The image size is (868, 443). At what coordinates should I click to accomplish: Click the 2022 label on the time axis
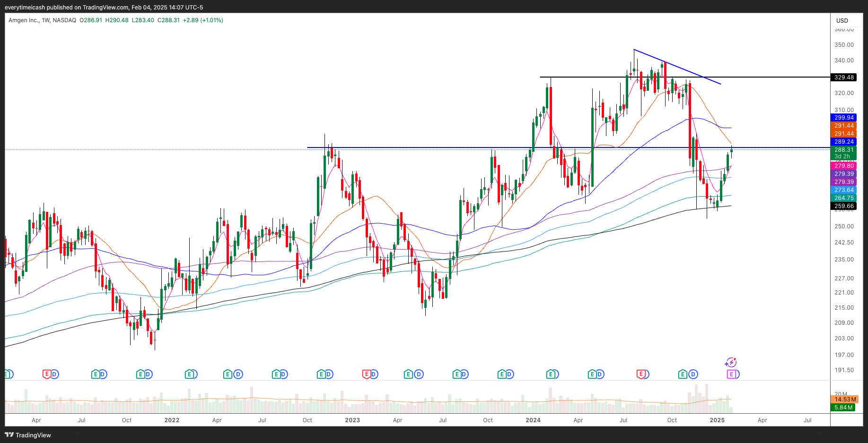click(x=172, y=420)
